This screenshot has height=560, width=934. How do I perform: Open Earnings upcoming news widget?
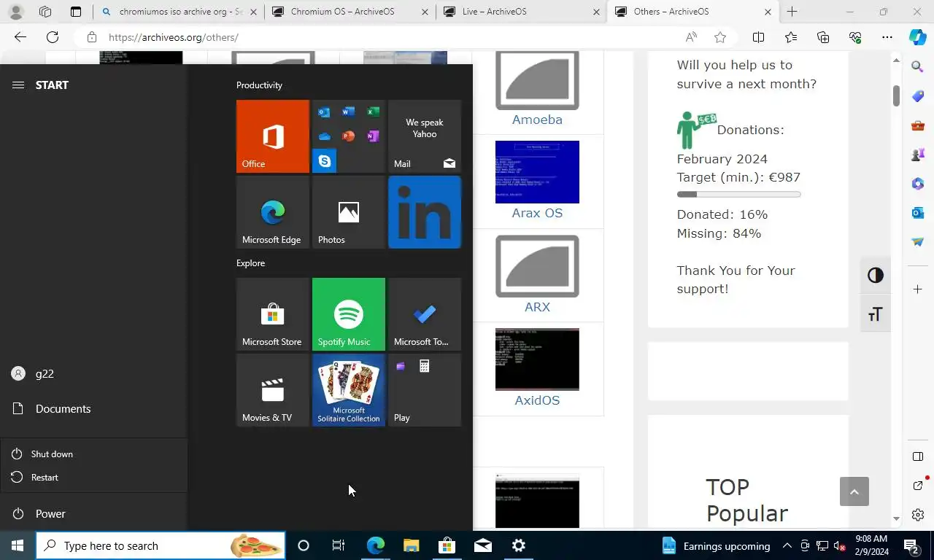tap(717, 545)
